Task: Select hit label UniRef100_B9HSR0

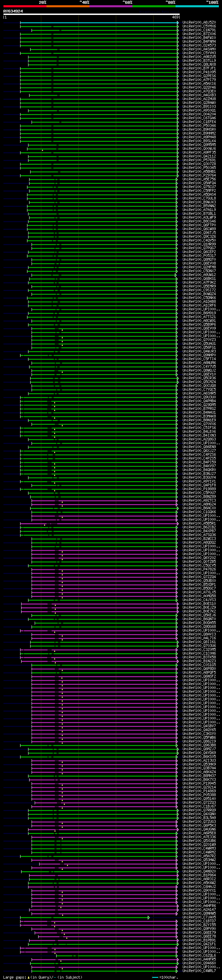Action: pyautogui.click(x=199, y=129)
